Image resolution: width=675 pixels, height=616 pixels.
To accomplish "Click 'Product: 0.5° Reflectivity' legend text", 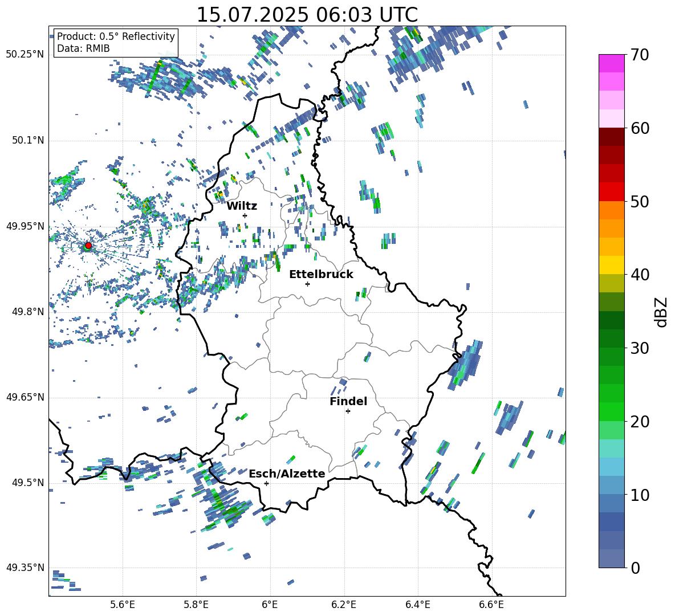I will (116, 36).
